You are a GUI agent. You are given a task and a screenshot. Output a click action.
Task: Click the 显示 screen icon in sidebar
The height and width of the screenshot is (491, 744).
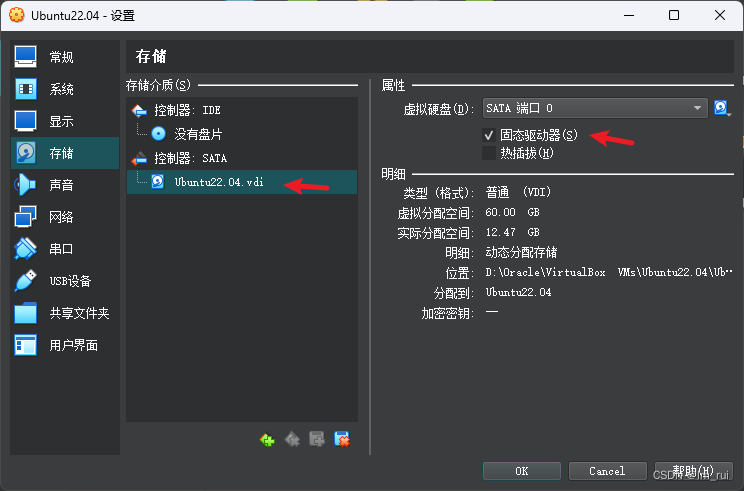tap(26, 121)
